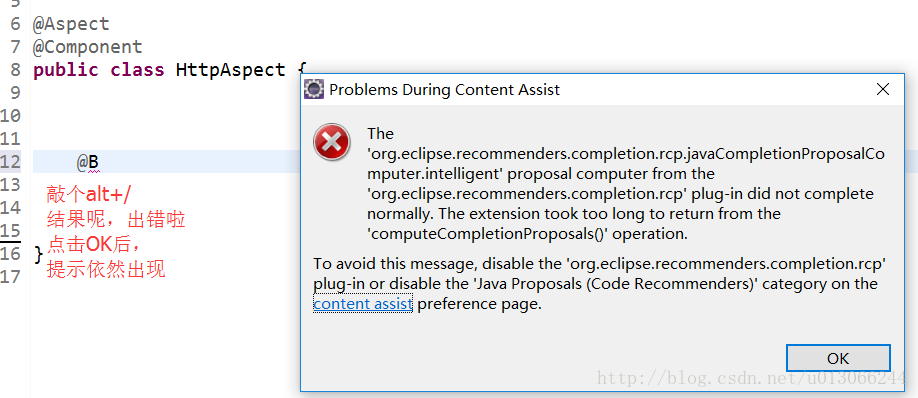Click the red error icon in the dialog
This screenshot has width=918, height=398.
pos(332,142)
